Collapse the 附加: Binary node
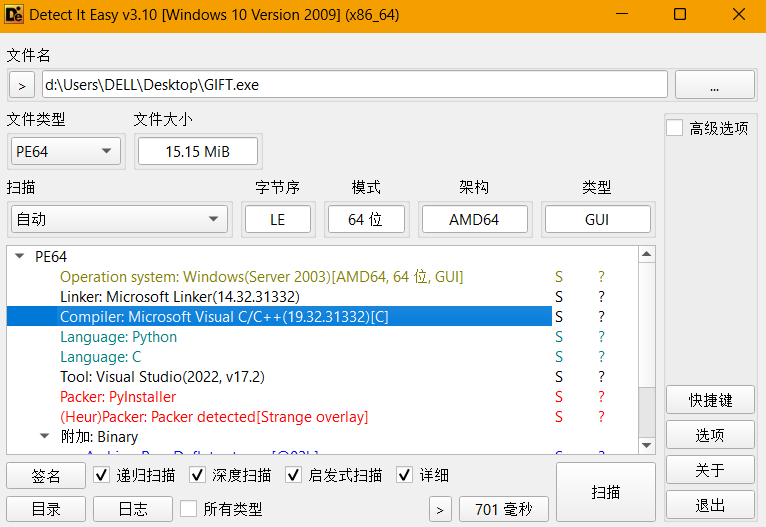This screenshot has height=527, width=766. point(44,437)
